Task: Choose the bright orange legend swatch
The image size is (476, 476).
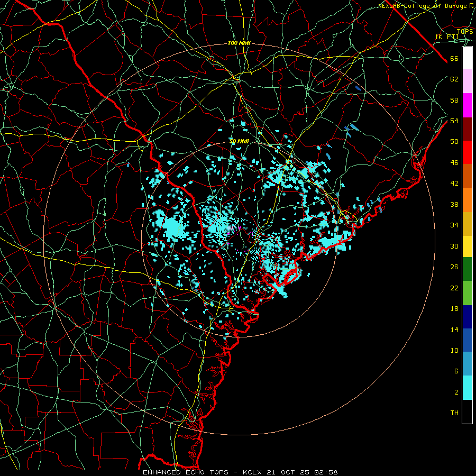Action: coord(467,199)
